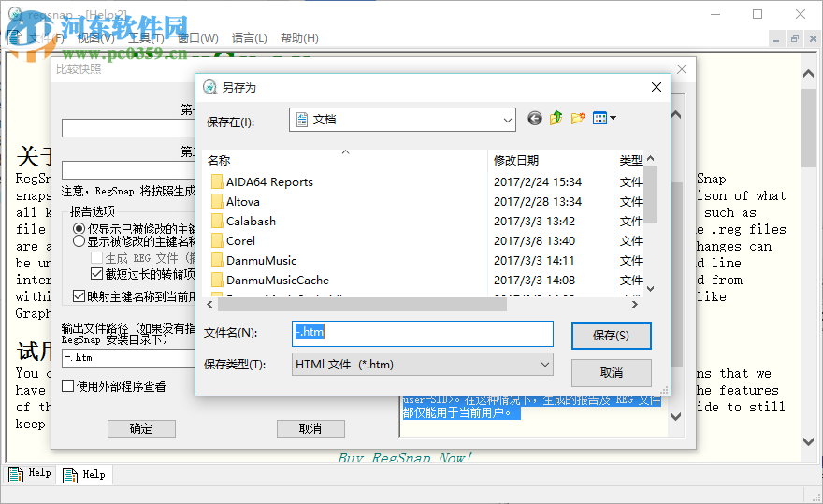The width and height of the screenshot is (823, 504).
Task: Toggle 截短过长的转储项 checkbox
Action: point(96,274)
